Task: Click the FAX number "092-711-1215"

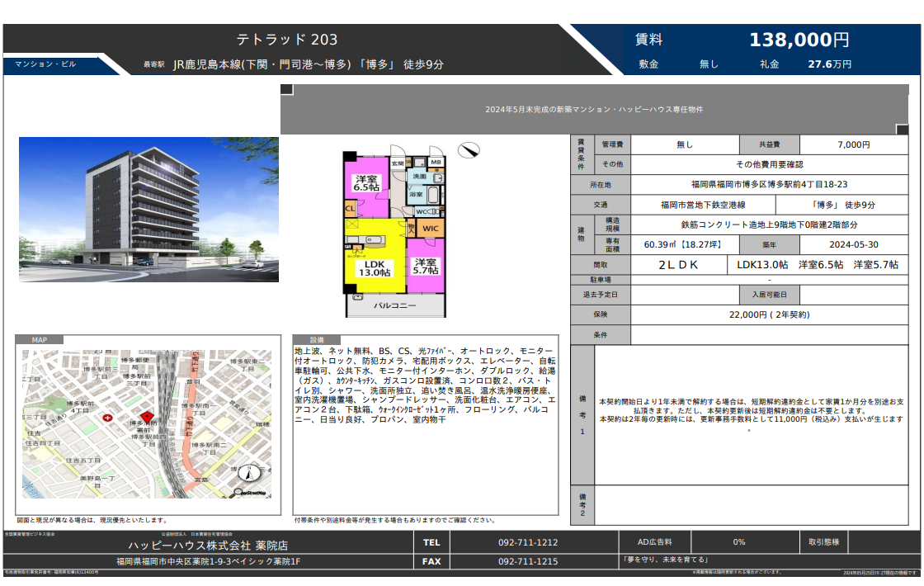Action: coord(528,561)
